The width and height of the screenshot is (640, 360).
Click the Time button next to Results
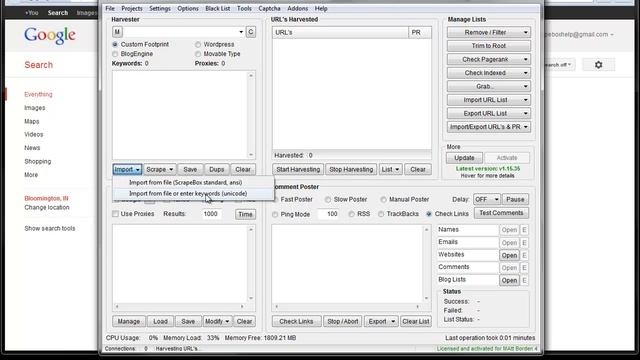tap(245, 214)
